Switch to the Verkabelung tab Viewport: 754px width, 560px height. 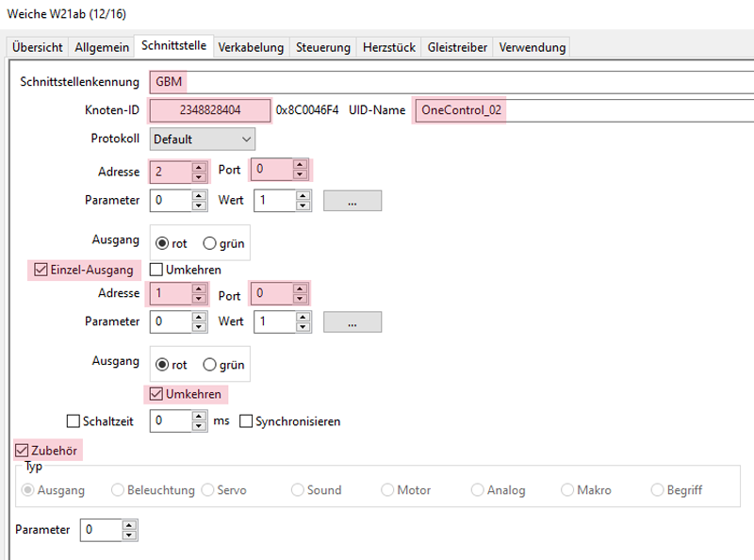tap(250, 47)
